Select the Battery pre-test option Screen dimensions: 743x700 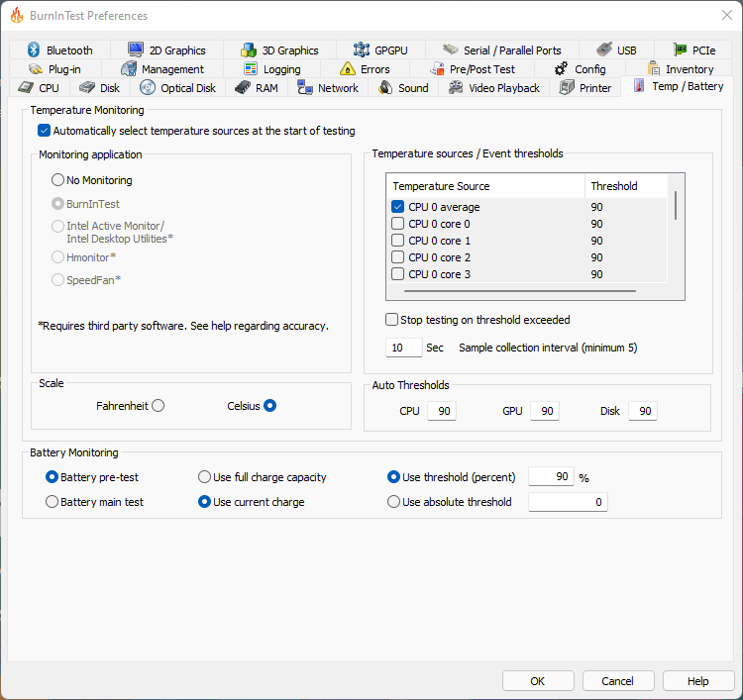tap(52, 477)
